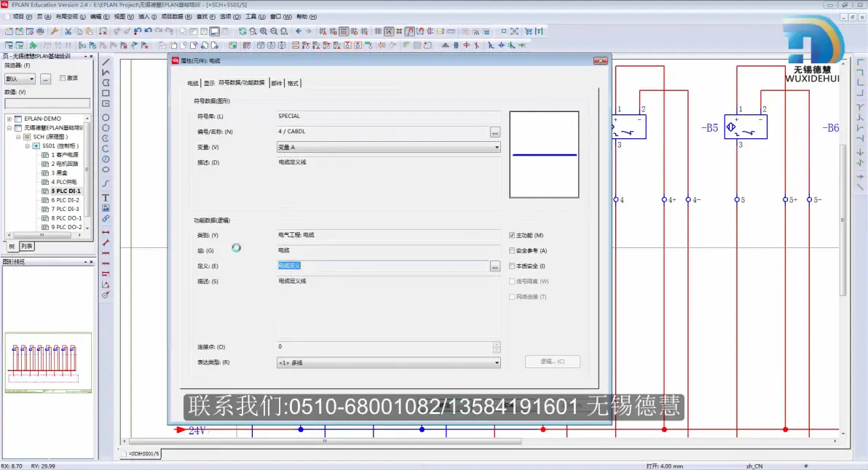868x470 pixels.
Task: Click the Zoom in magnifier icon
Action: [264, 31]
